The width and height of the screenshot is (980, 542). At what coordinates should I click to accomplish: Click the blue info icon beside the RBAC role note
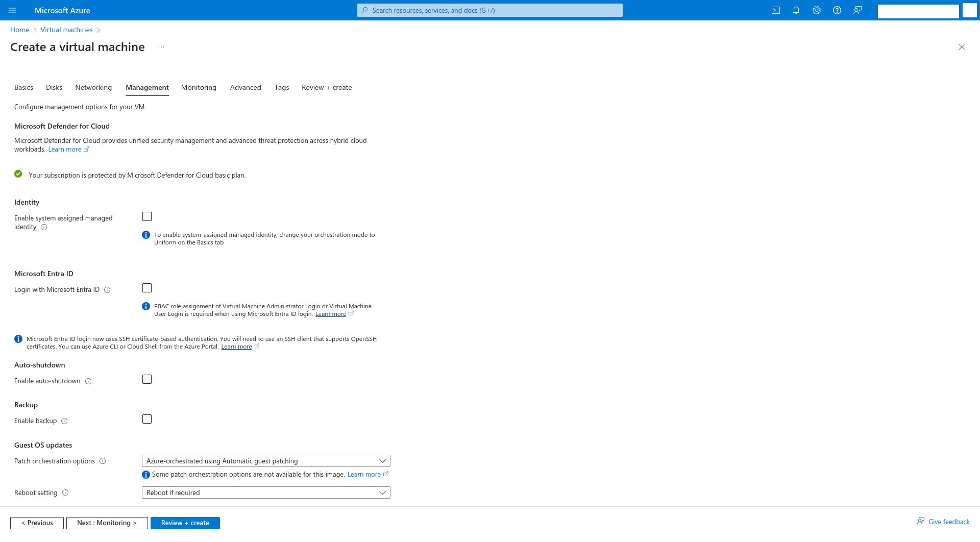[x=146, y=306]
